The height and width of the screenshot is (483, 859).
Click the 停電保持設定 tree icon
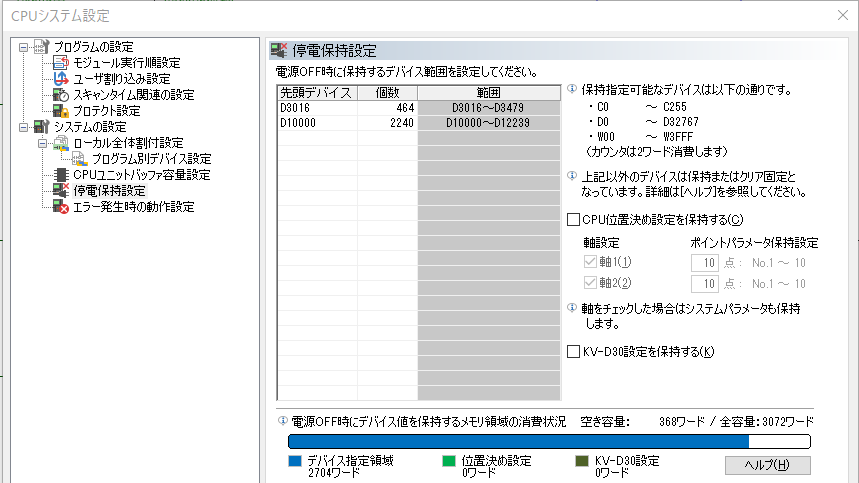[61, 191]
